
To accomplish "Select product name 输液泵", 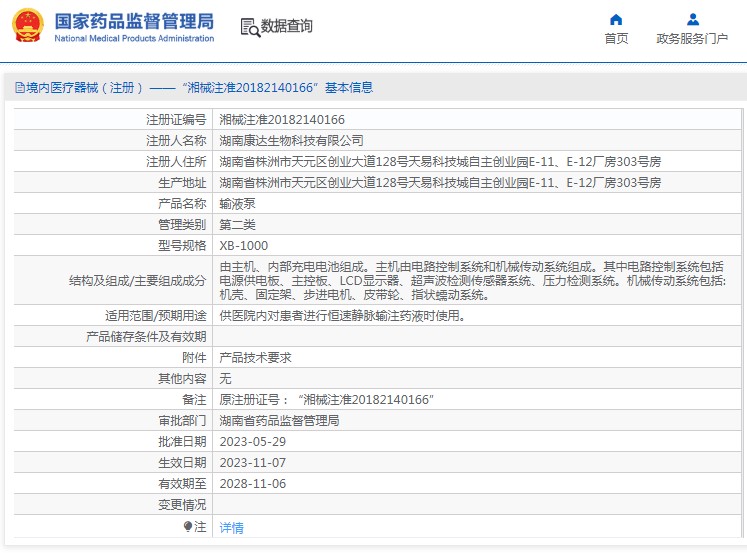I will (237, 203).
